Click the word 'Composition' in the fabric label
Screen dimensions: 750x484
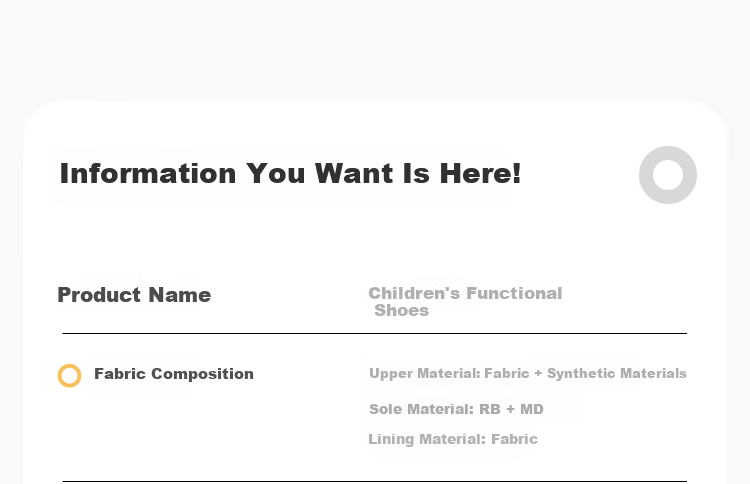click(202, 374)
